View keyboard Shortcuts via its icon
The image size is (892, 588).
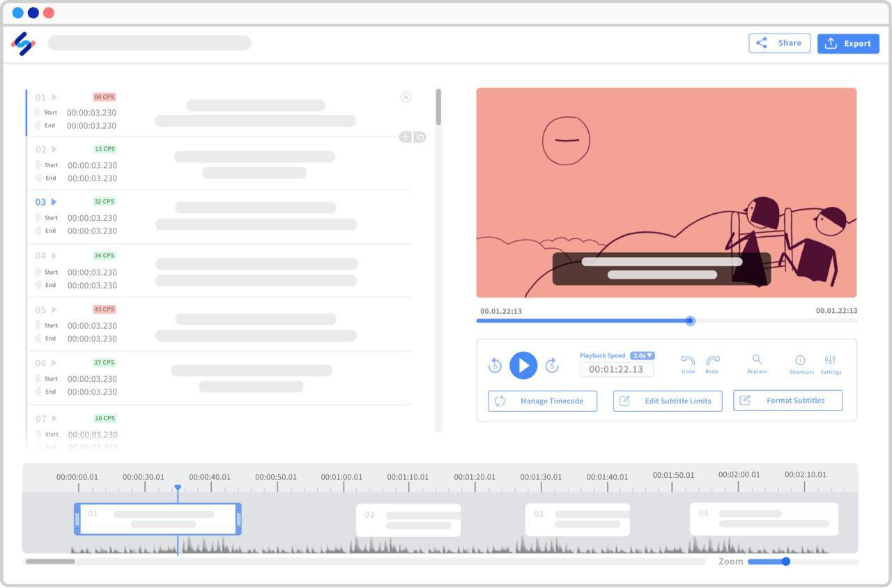(801, 362)
